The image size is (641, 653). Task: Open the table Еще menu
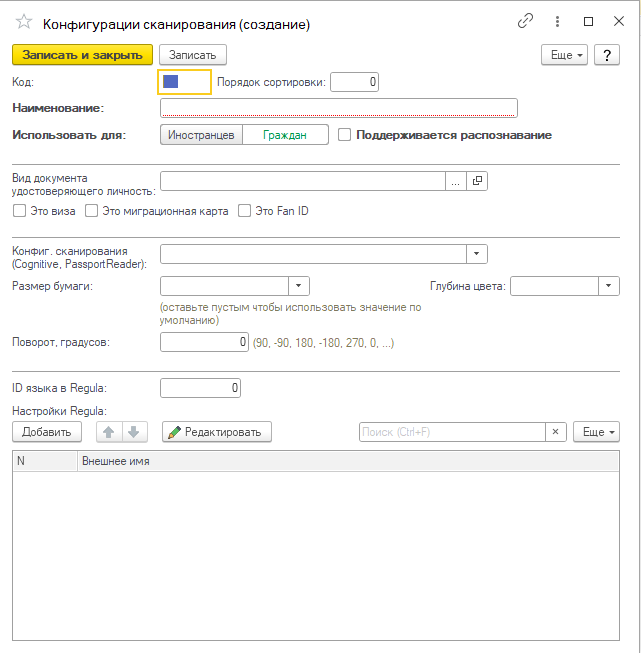coord(596,432)
